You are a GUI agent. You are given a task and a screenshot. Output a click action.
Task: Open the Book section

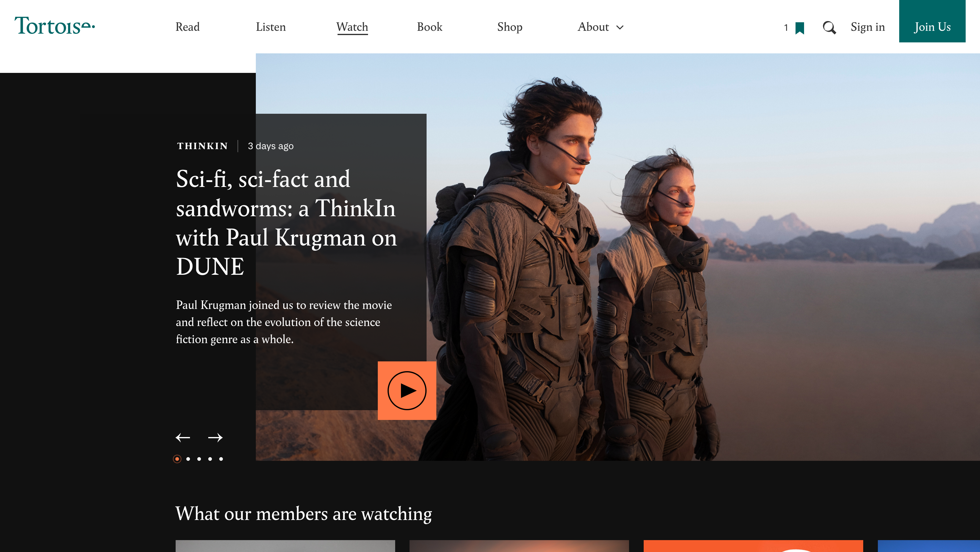[x=430, y=27]
